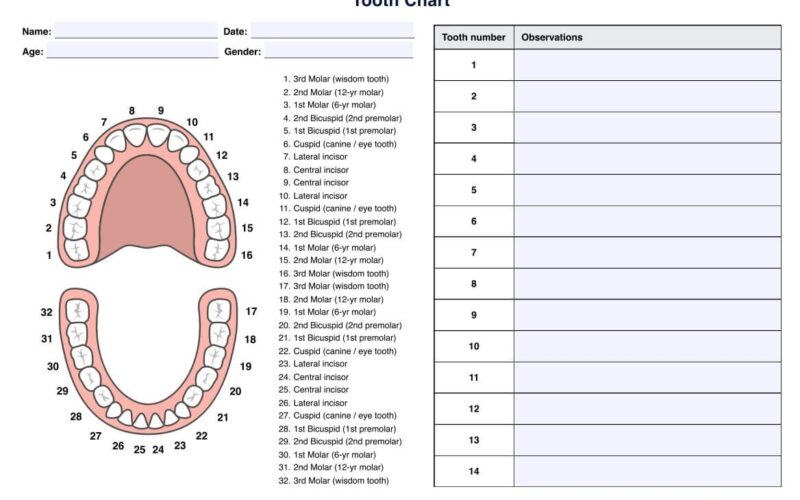Viewport: 800px width, 500px height.
Task: Click the tooth drawing labeled 3 in diagram
Action: 74,205
